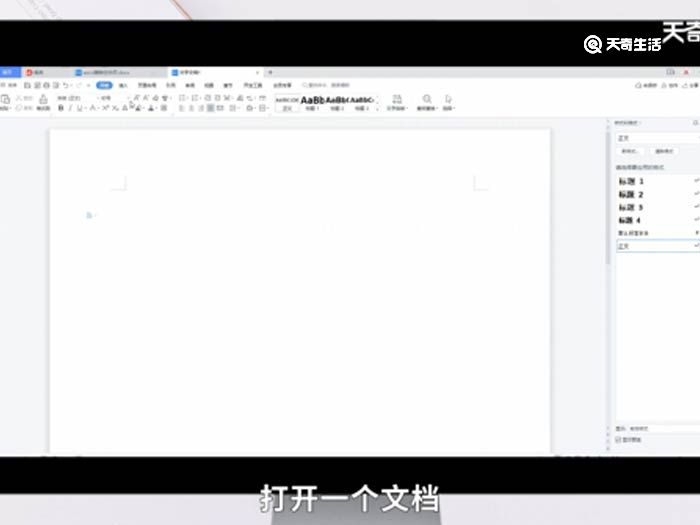Click the distributed alignment icon
This screenshot has width=700, height=525.
pyautogui.click(x=220, y=108)
